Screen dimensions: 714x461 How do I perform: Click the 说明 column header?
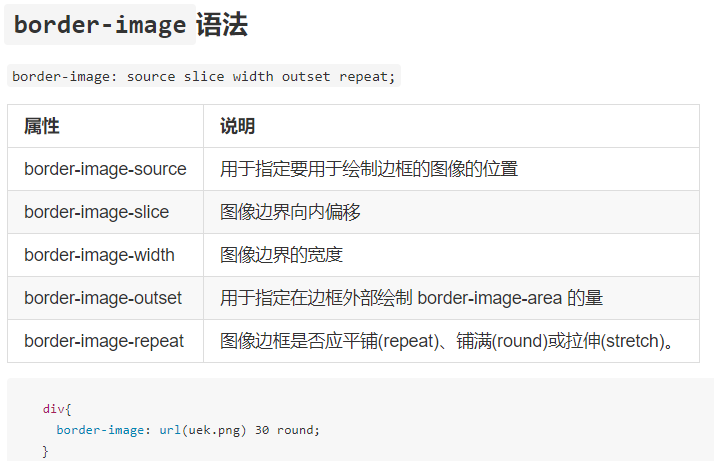point(237,126)
